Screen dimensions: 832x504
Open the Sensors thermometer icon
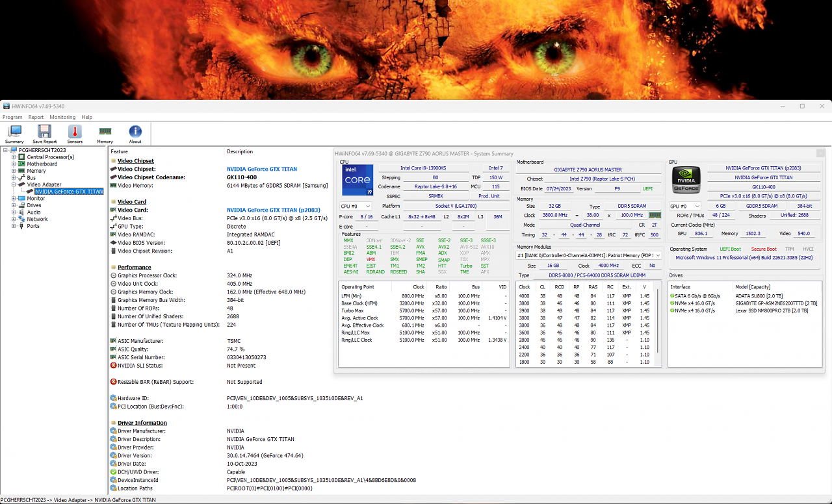[75, 132]
